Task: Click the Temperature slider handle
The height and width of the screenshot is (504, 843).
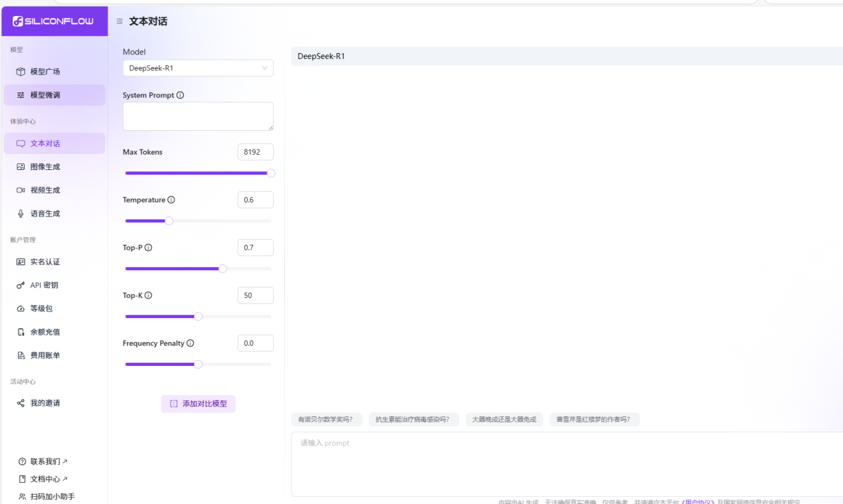Action: (169, 221)
